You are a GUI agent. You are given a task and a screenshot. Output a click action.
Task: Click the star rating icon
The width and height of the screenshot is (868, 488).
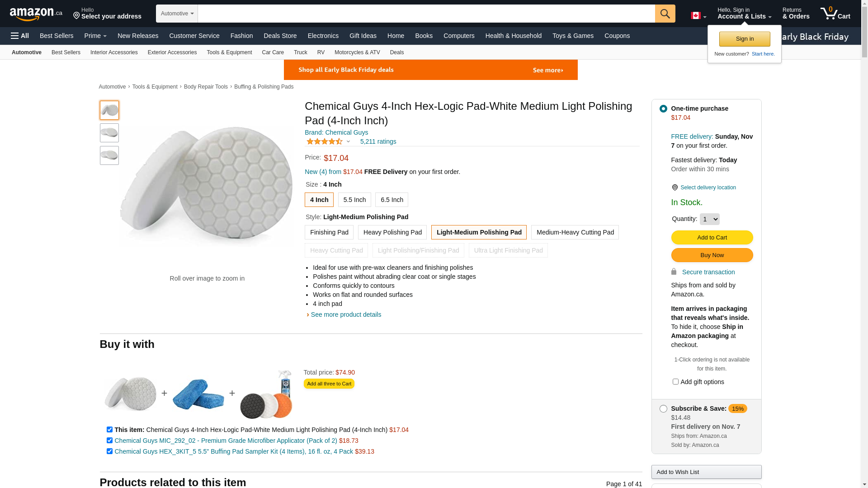pyautogui.click(x=325, y=141)
